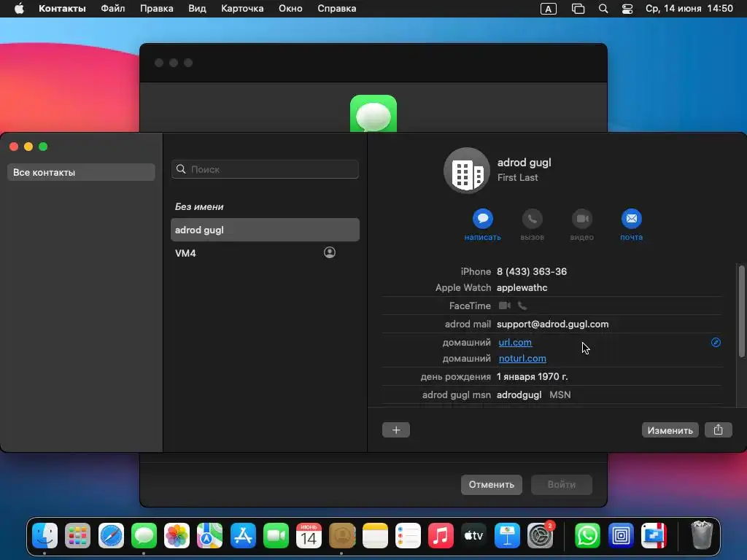Open the Правка menu
Image resolution: width=747 pixels, height=560 pixels.
(x=156, y=9)
